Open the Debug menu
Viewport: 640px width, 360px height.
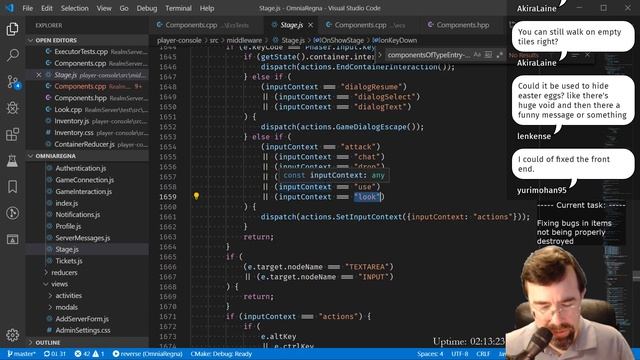click(x=147, y=8)
